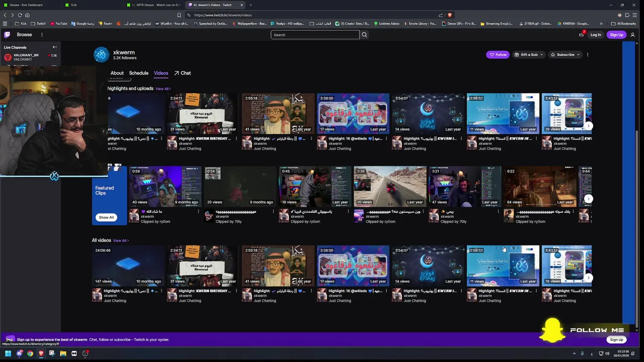Viewport: 644px width, 362px height.
Task: Show hidden system tray icons
Action: (574, 353)
